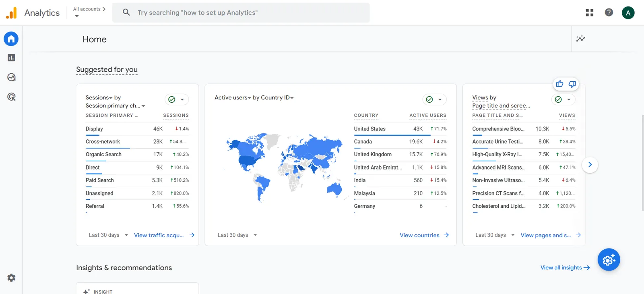Show next suggested cards with right chevron
Viewport: 644px width, 294px height.
click(590, 165)
